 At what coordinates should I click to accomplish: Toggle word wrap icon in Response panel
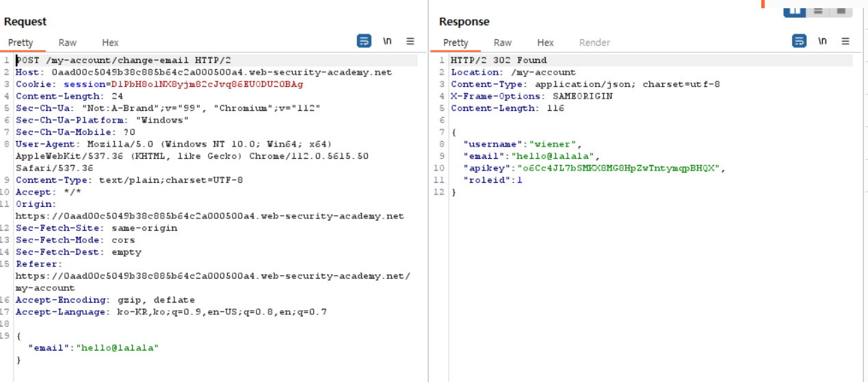[799, 41]
